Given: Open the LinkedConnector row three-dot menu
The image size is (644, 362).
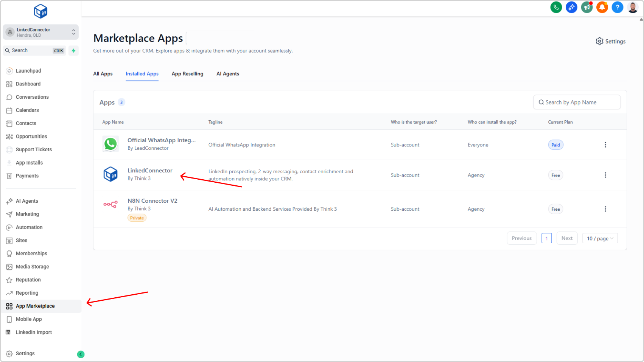Looking at the screenshot, I should pos(605,175).
